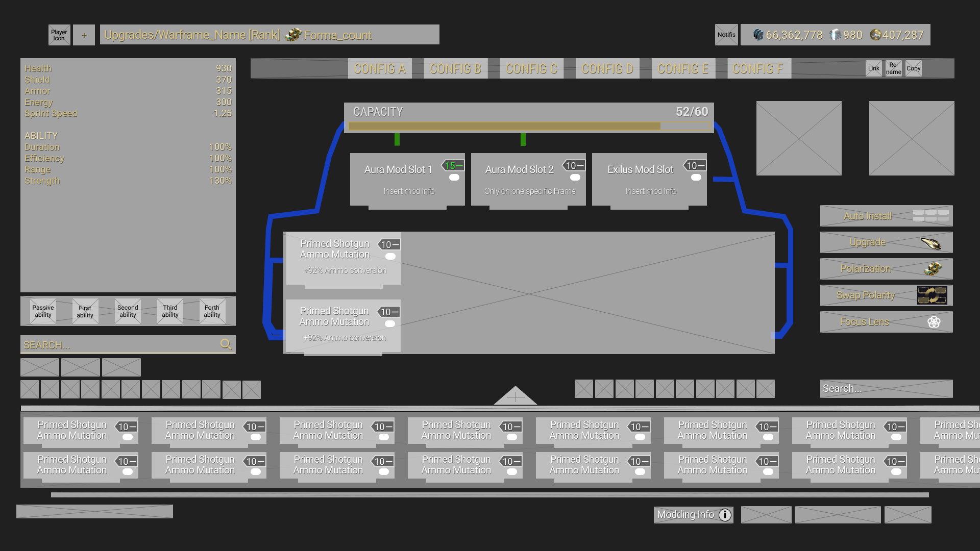Click the Upgrade orokin reactor icon
The image size is (980, 551).
pos(932,243)
